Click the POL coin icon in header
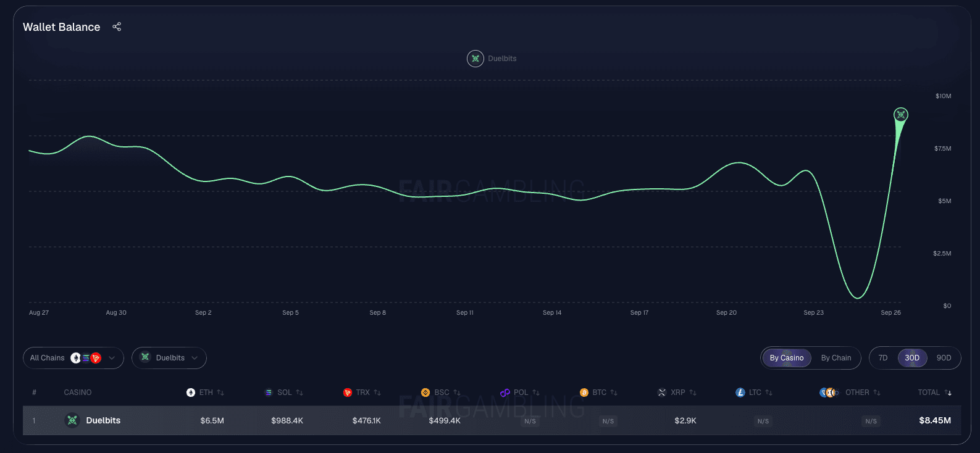Image resolution: width=980 pixels, height=453 pixels. [x=505, y=393]
